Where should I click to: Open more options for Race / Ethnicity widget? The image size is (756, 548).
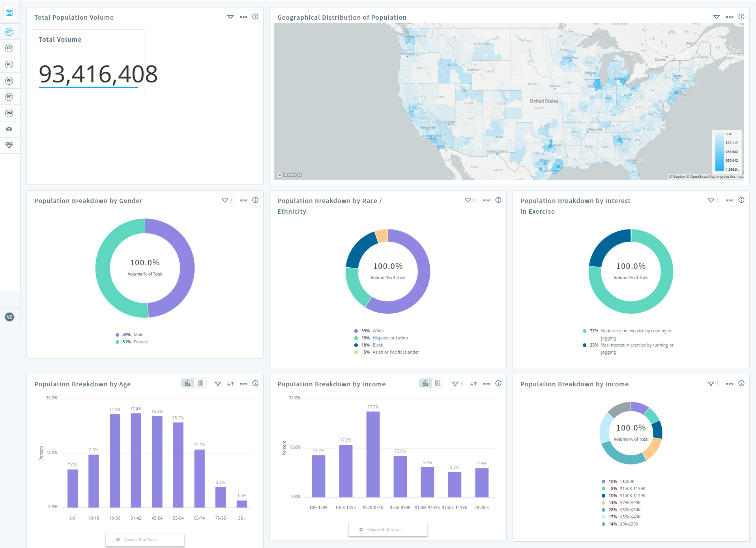[487, 200]
